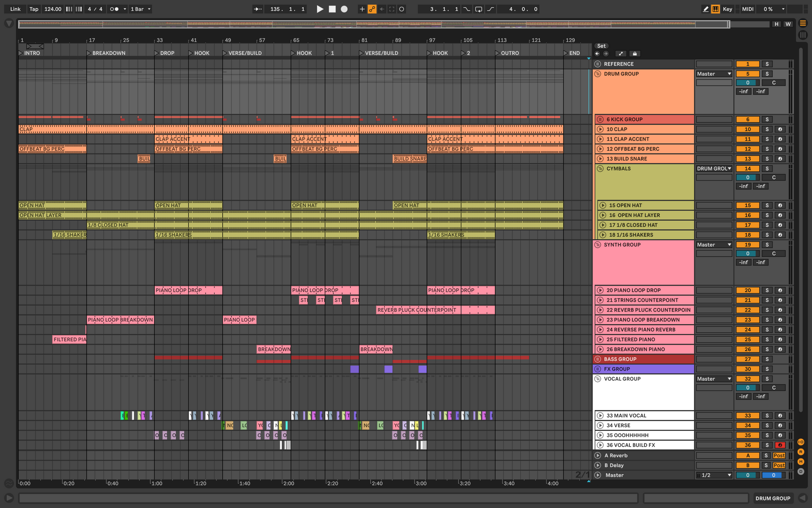Start playback with the Play button
Viewport: 812px width, 508px height.
tap(320, 9)
